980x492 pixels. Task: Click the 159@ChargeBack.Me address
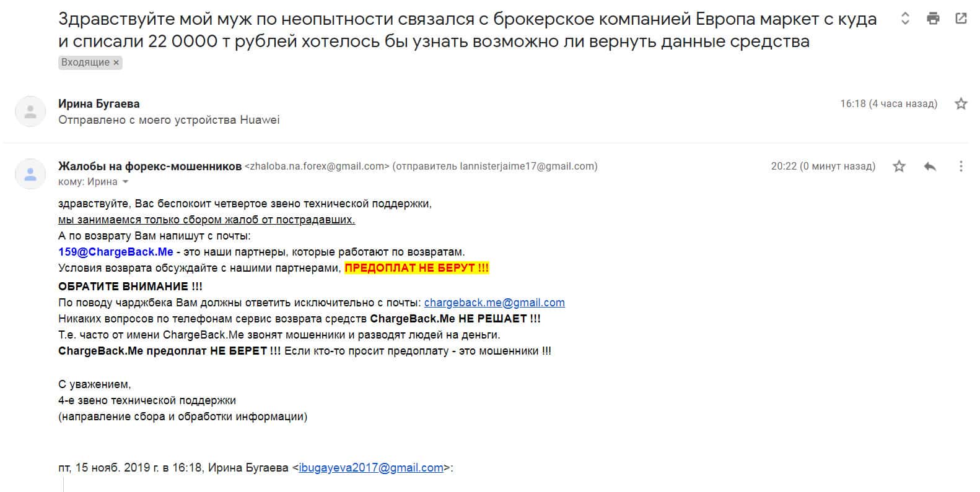coord(116,252)
